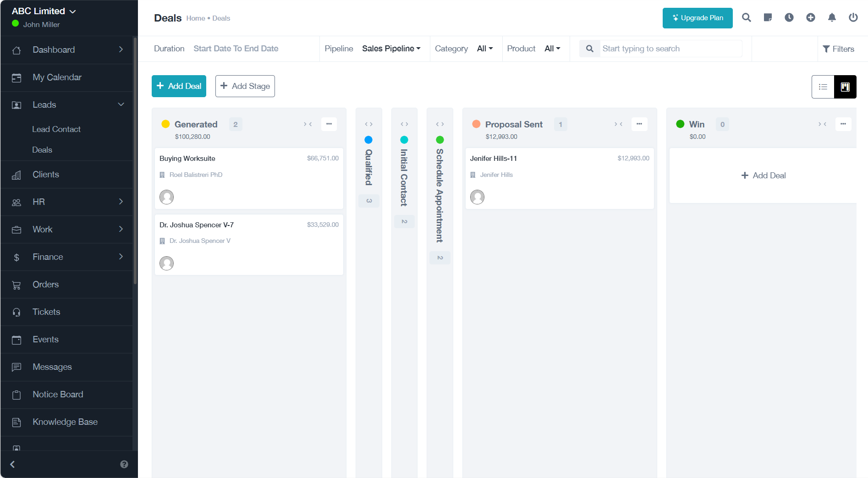Go to Tickets in the sidebar
This screenshot has height=478, width=868.
[x=46, y=312]
